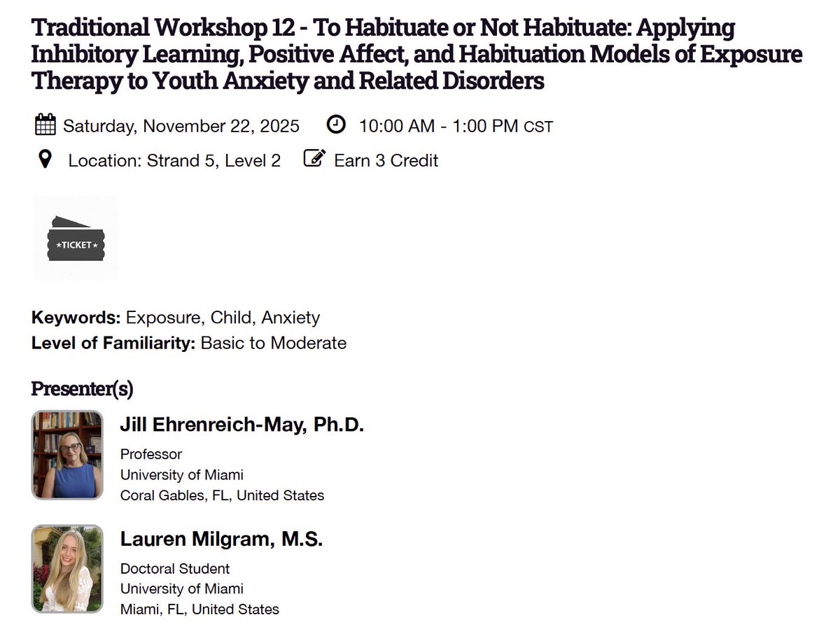This screenshot has height=636, width=840.
Task: Click the Location: Strand 5, Level 2 text
Action: 174,160
